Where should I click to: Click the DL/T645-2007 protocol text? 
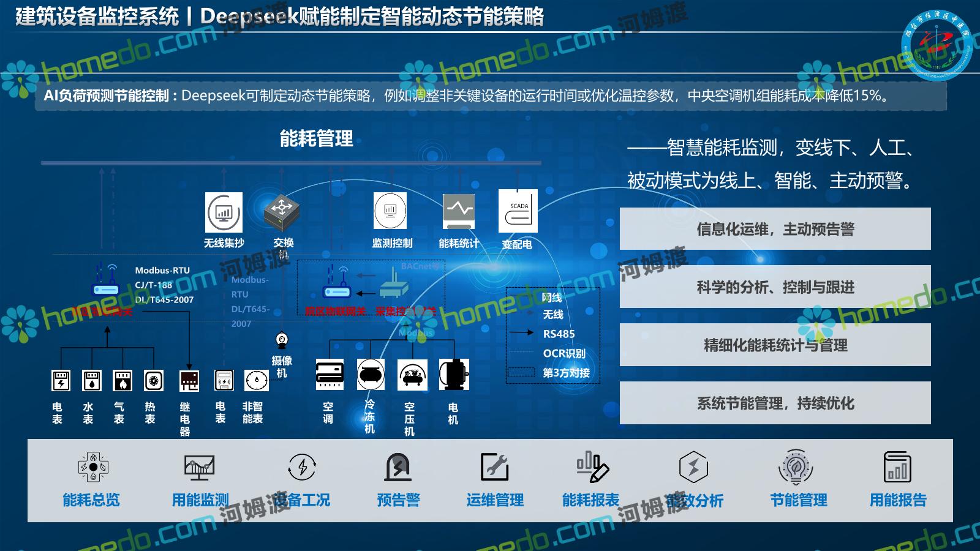[164, 299]
